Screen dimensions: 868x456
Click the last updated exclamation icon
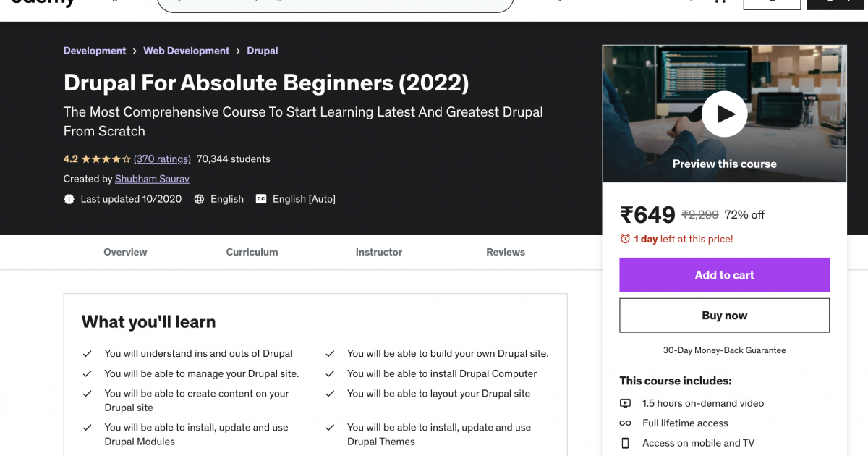pos(69,198)
